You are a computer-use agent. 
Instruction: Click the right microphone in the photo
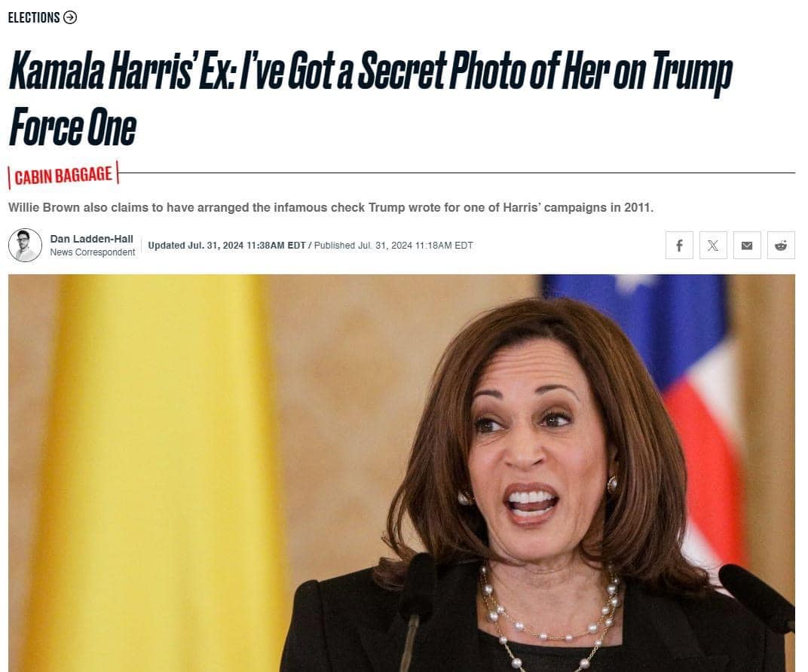pos(757,597)
